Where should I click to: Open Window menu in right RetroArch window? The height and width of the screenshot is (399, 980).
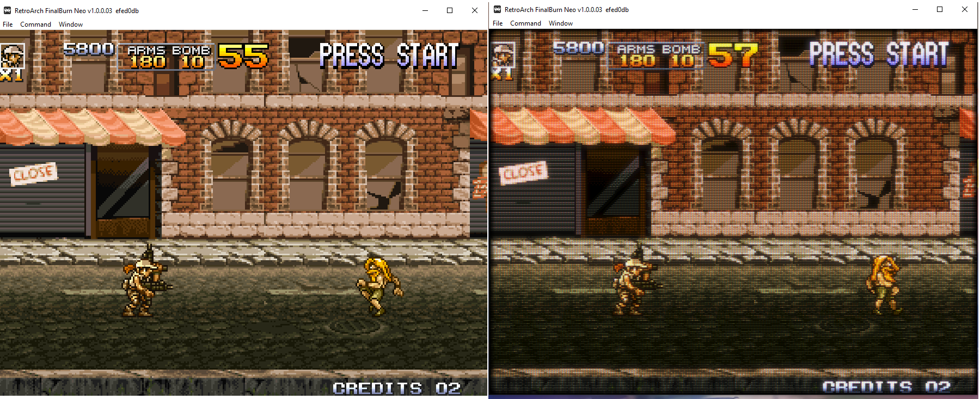pyautogui.click(x=561, y=23)
